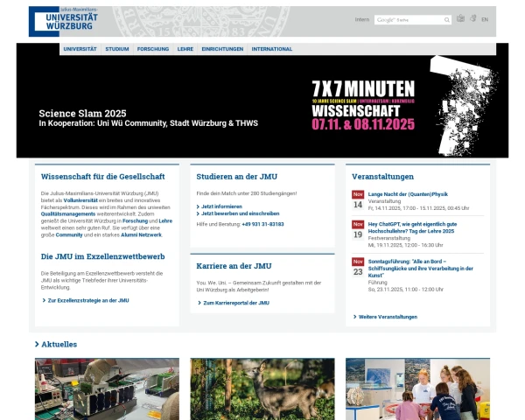
Task: Open the Universität menu
Action: [80, 49]
